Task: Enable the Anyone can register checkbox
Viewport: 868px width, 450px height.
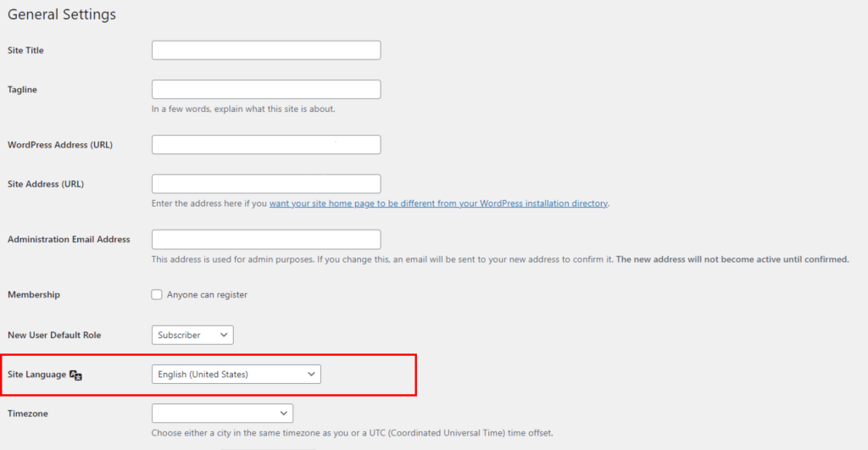Action: click(x=157, y=294)
